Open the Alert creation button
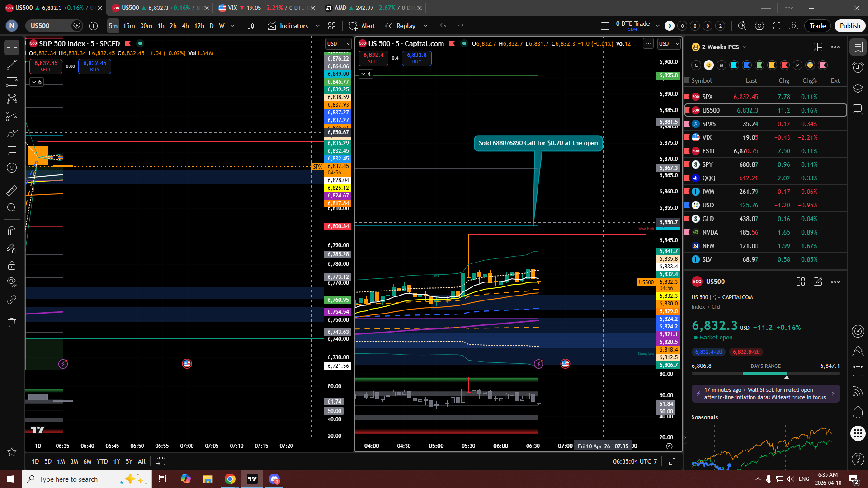This screenshot has height=488, width=868. [x=363, y=26]
